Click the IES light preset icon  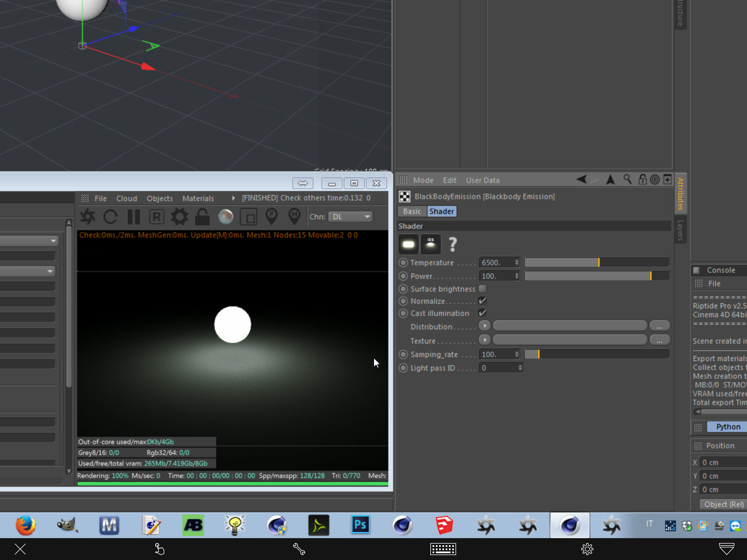[x=431, y=244]
